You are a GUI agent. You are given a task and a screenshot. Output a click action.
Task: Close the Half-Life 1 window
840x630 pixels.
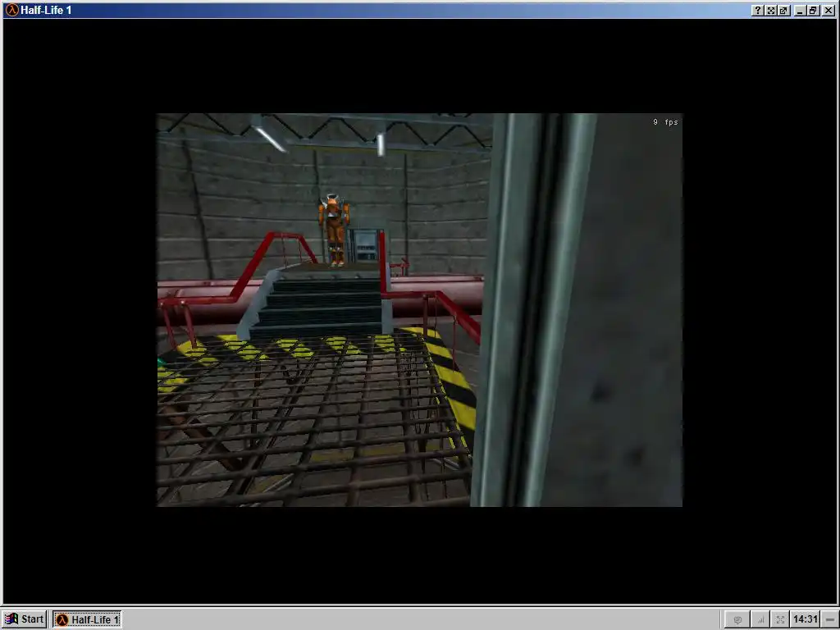click(x=829, y=10)
